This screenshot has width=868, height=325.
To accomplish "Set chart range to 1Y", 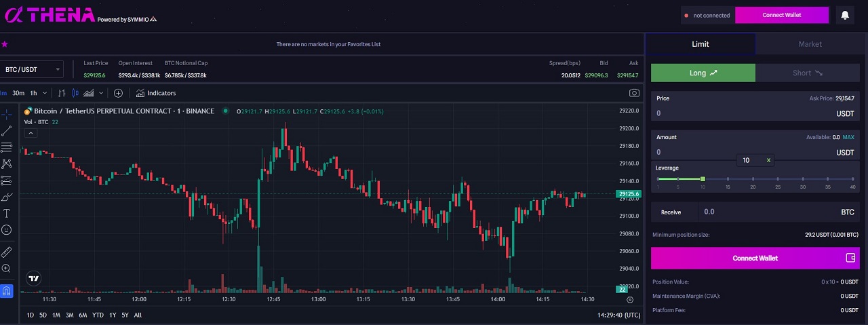I will click(x=113, y=315).
